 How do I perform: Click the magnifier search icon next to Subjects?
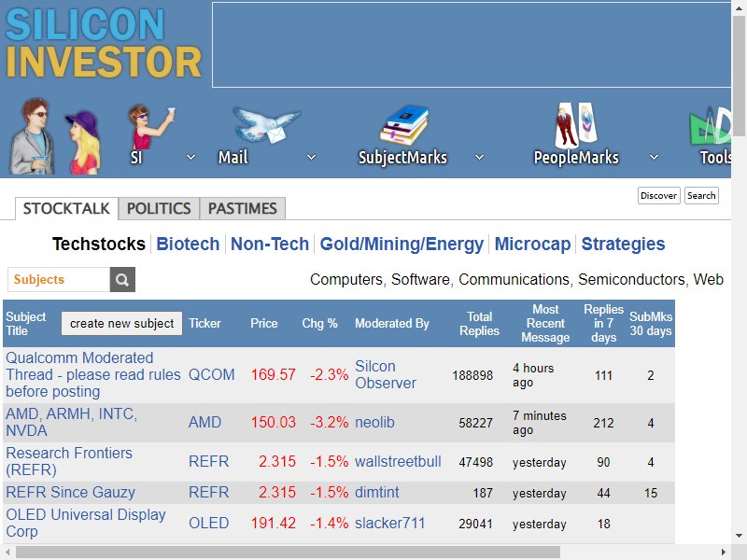[122, 279]
